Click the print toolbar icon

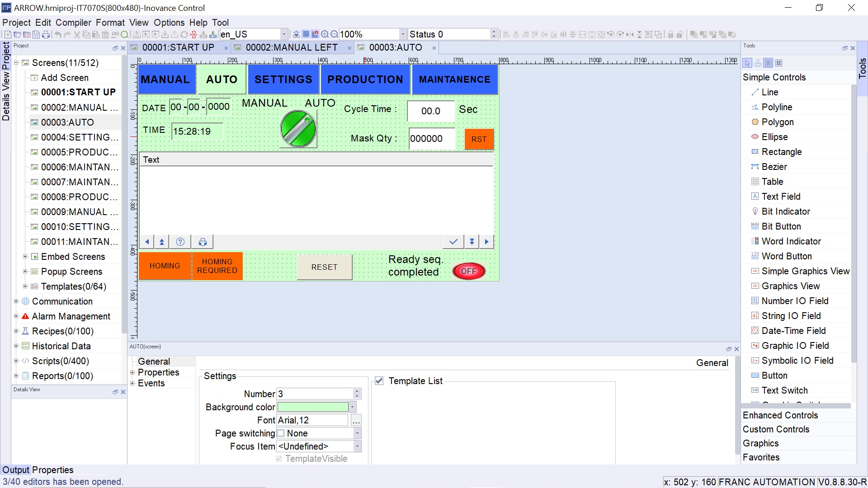tap(46, 34)
